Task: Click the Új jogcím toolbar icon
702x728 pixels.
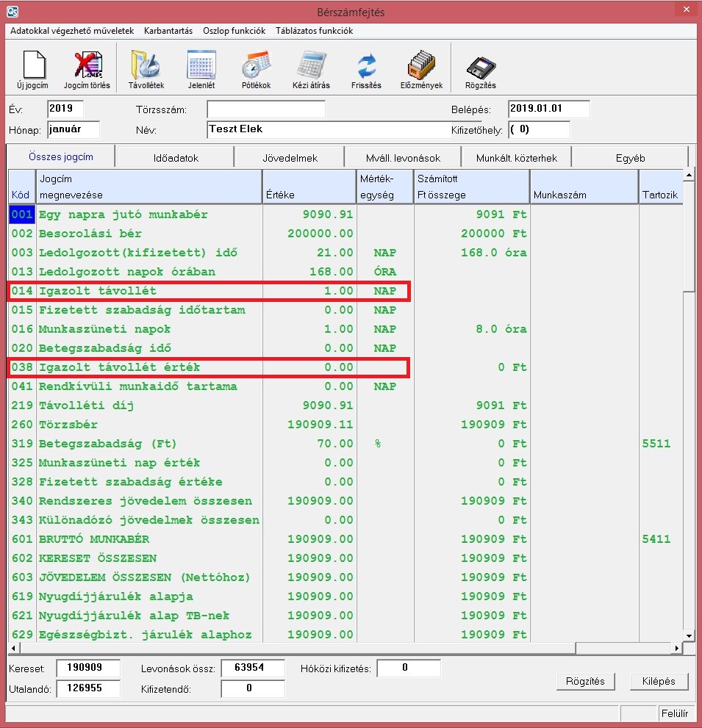Action: point(32,65)
